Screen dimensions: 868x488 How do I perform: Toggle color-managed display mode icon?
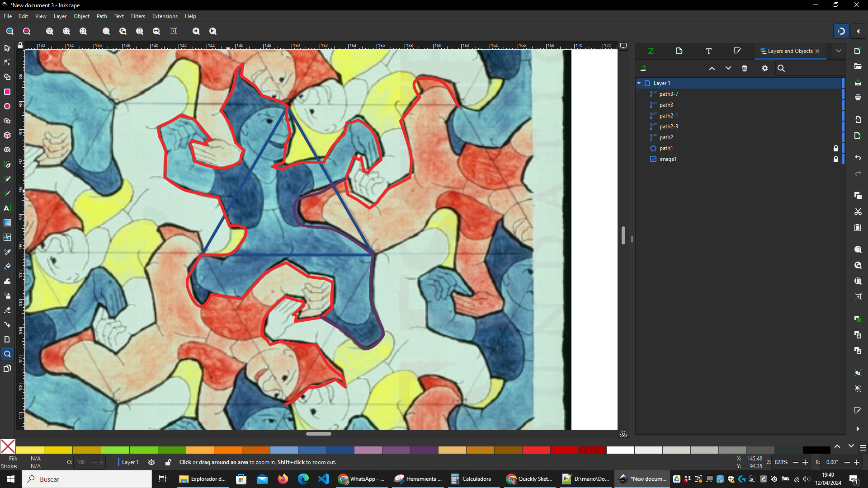click(x=623, y=434)
